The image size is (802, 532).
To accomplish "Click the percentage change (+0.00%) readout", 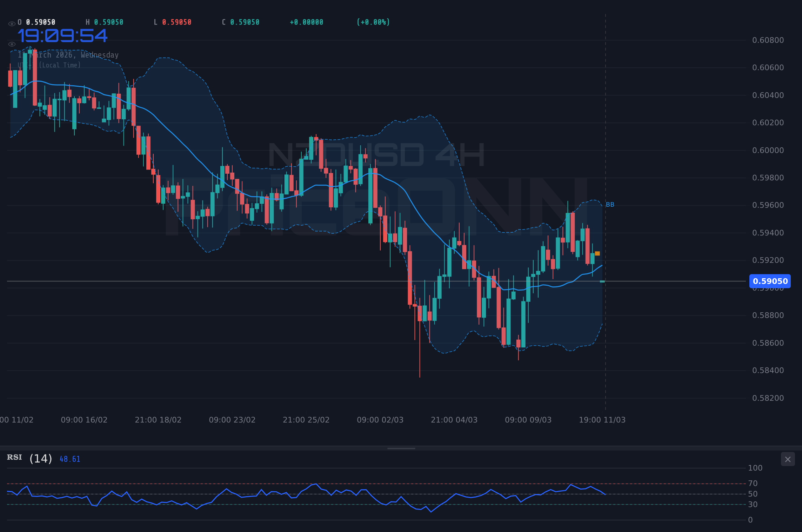I will [x=373, y=22].
